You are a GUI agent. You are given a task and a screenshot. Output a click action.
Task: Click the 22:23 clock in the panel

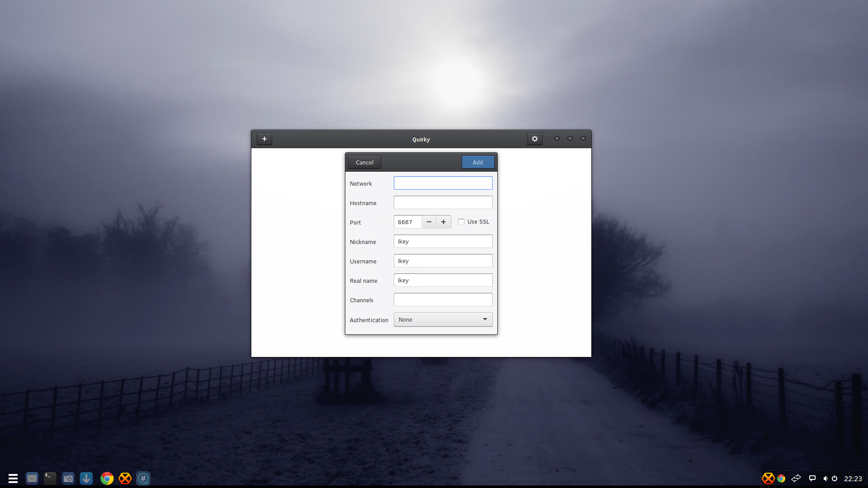click(853, 479)
